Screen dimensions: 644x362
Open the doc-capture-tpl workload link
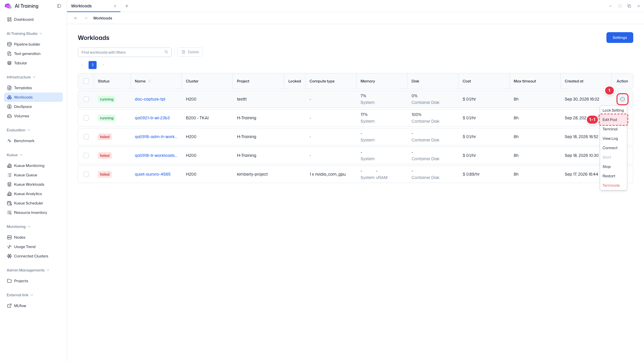[150, 99]
